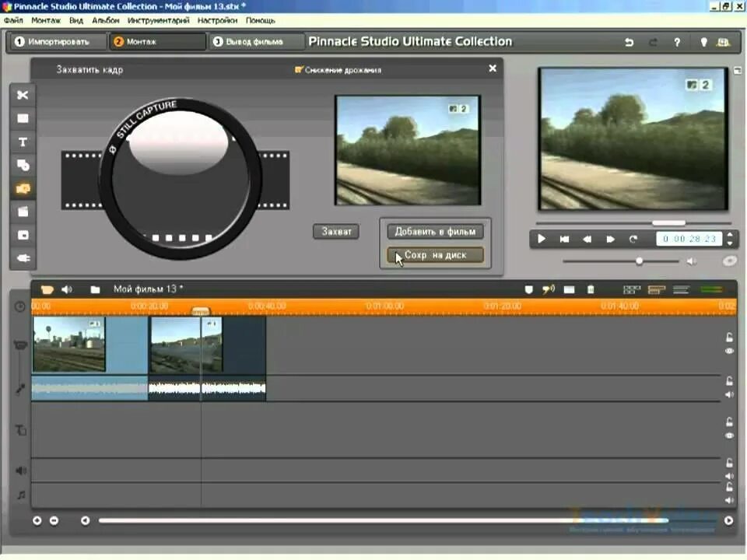This screenshot has height=560, width=747.
Task: Select the Title (T) tool
Action: pyautogui.click(x=23, y=142)
